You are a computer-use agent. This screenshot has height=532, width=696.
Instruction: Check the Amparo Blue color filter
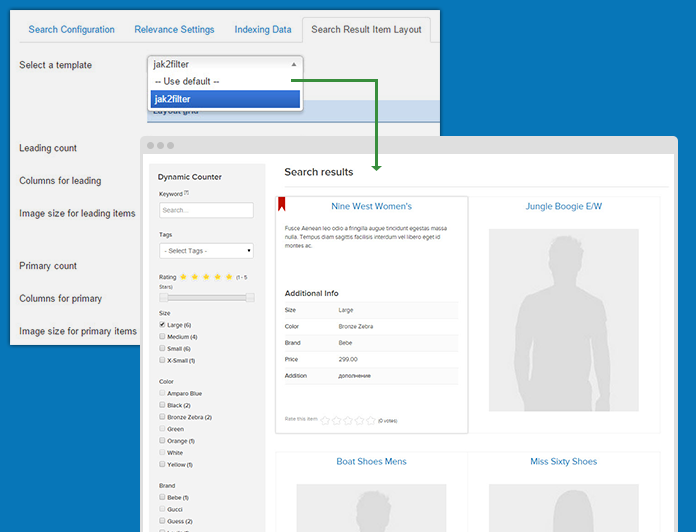[162, 393]
